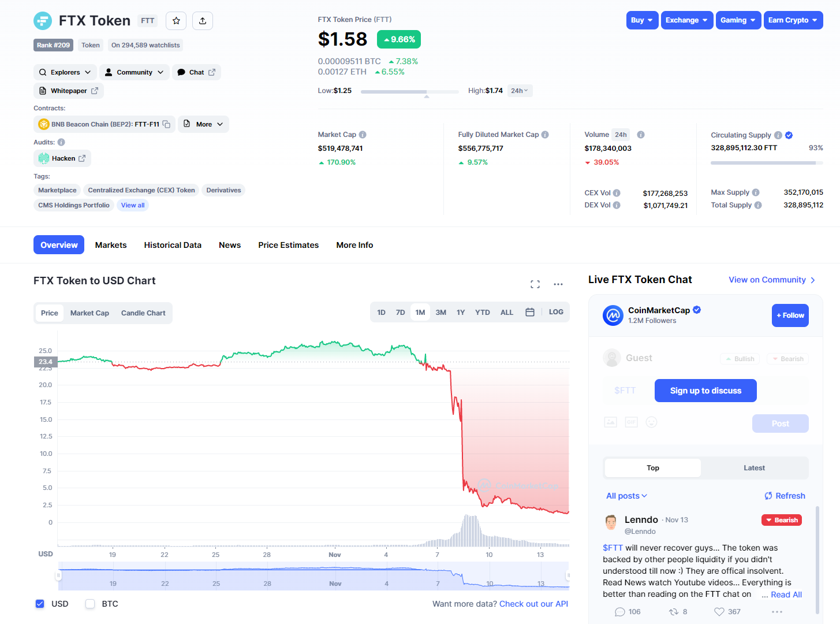840x624 pixels.
Task: Select the Bearish sentiment toggle in composer
Action: click(x=788, y=359)
